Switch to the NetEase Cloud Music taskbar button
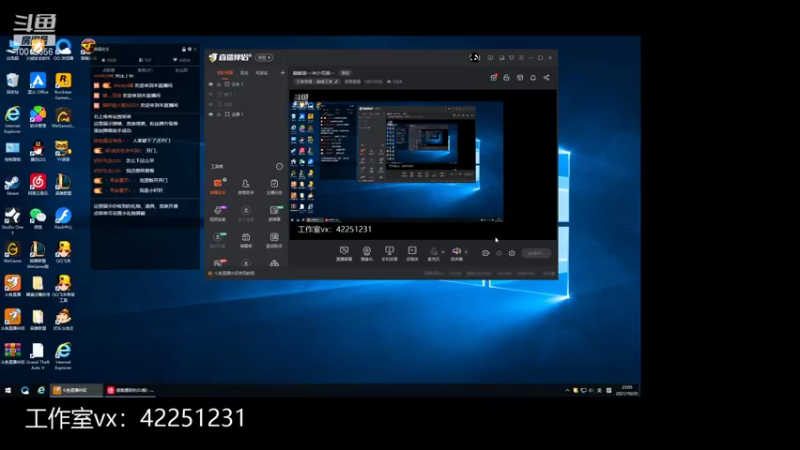800x450 pixels. (130, 390)
